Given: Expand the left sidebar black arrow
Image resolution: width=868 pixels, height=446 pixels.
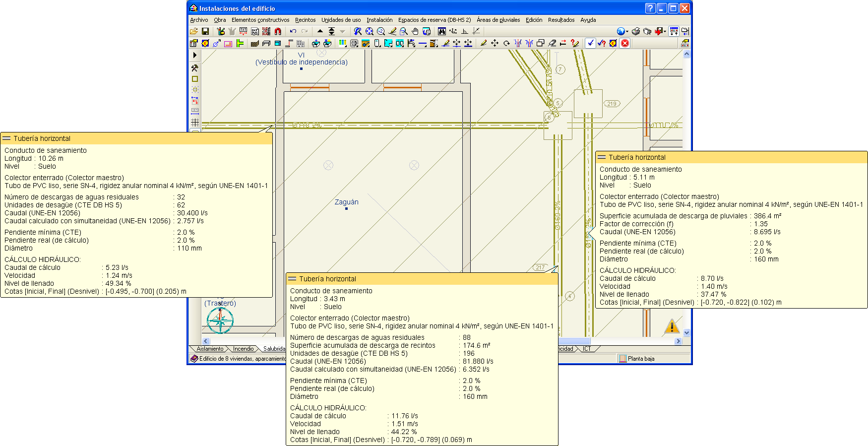Looking at the screenshot, I should pyautogui.click(x=195, y=55).
